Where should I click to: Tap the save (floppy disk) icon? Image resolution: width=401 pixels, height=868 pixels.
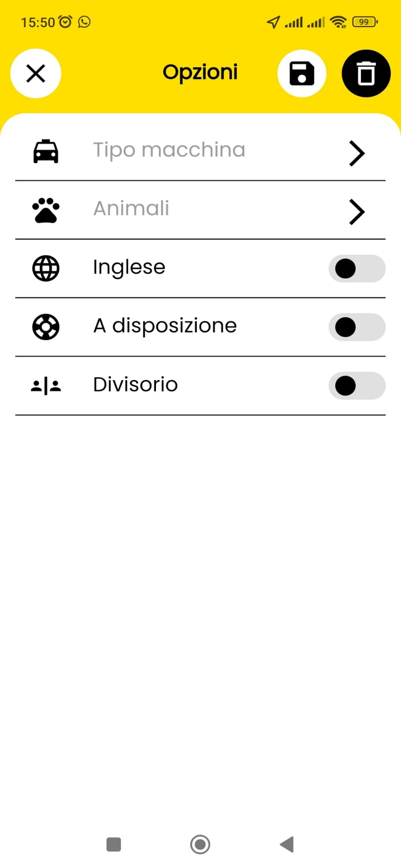pyautogui.click(x=302, y=73)
